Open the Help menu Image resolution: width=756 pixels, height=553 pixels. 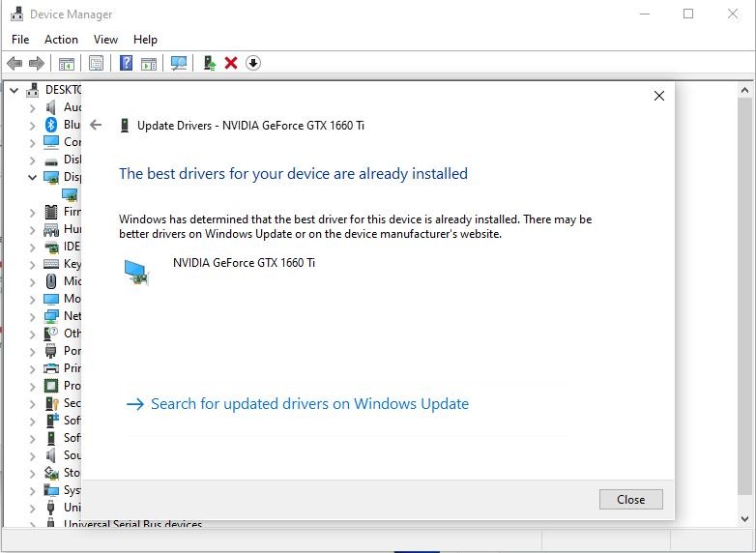(x=145, y=40)
